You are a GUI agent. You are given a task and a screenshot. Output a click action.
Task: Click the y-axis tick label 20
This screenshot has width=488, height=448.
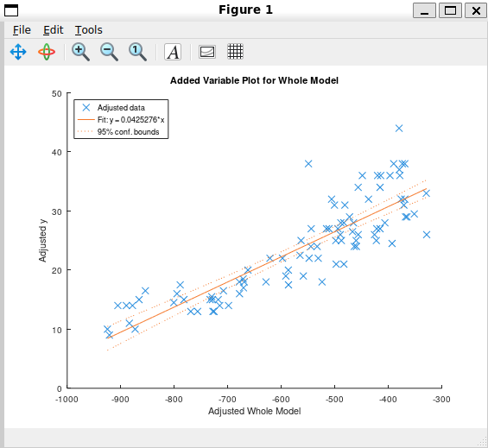point(57,270)
